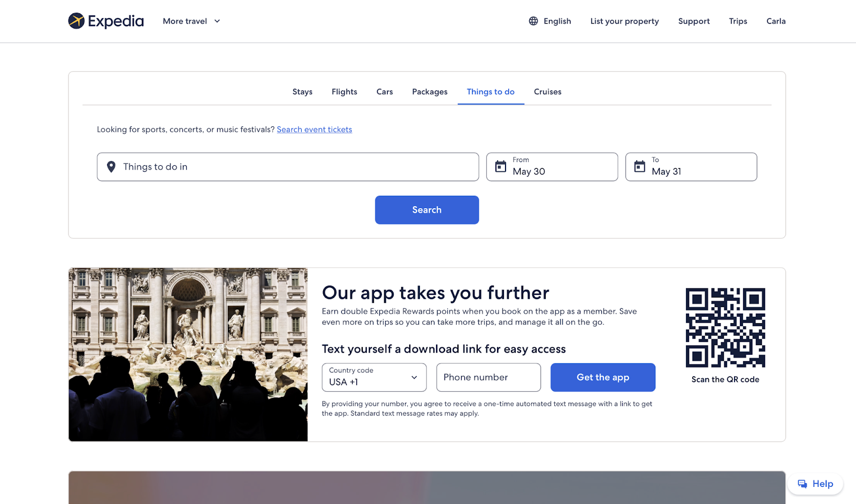Select the Things to do tab
Image resolution: width=856 pixels, height=504 pixels.
491,91
